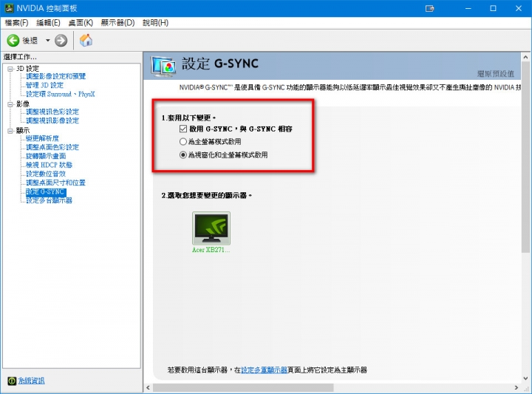Open back history dropdown arrow
Image resolution: width=532 pixels, height=394 pixels.
click(x=48, y=41)
